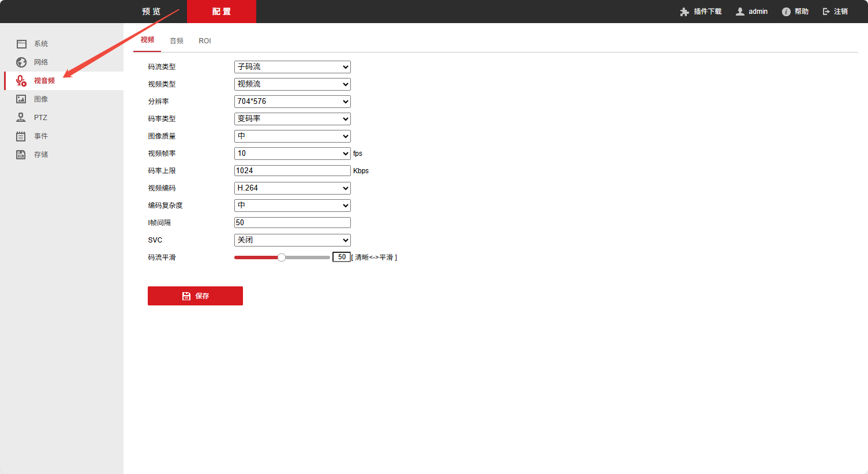Viewport: 868px width, 474px height.
Task: Open the 视频编码 H.264 dropdown
Action: click(292, 188)
